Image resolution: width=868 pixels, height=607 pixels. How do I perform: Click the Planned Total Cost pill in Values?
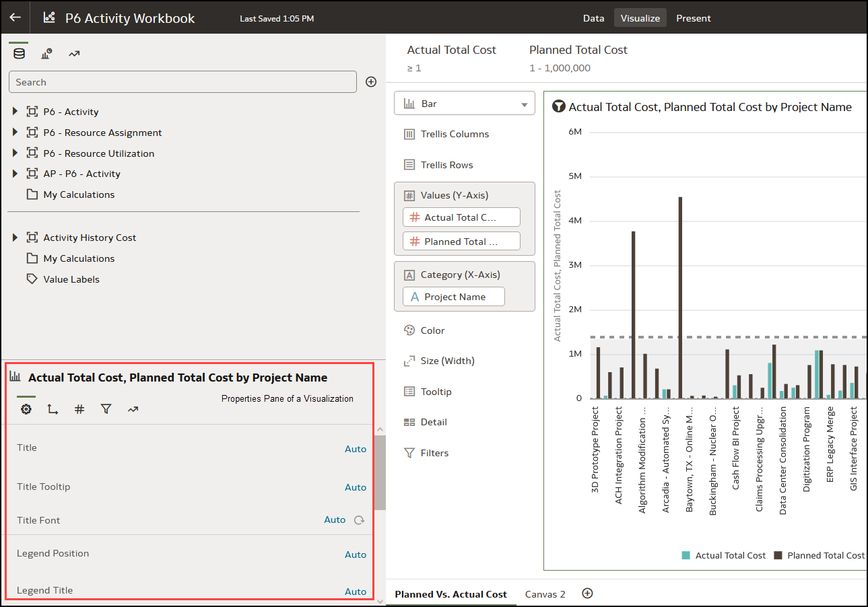pos(461,242)
